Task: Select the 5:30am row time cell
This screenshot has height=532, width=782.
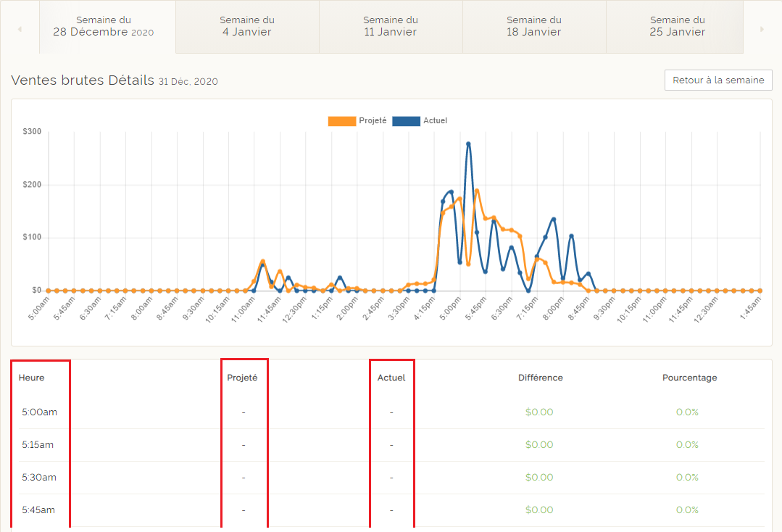Action: click(x=39, y=478)
